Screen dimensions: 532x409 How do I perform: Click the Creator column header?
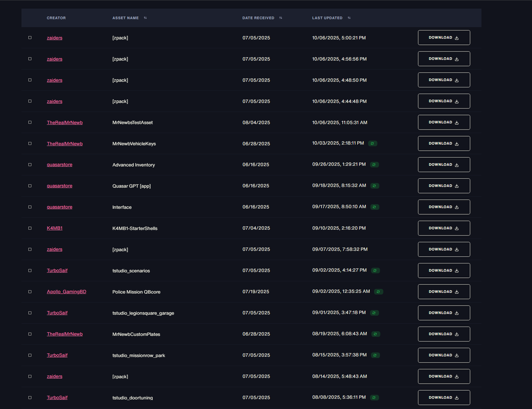pos(56,18)
